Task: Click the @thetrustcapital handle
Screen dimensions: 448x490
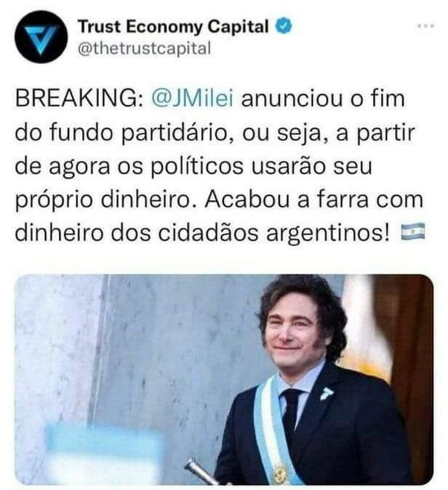Action: point(144,49)
